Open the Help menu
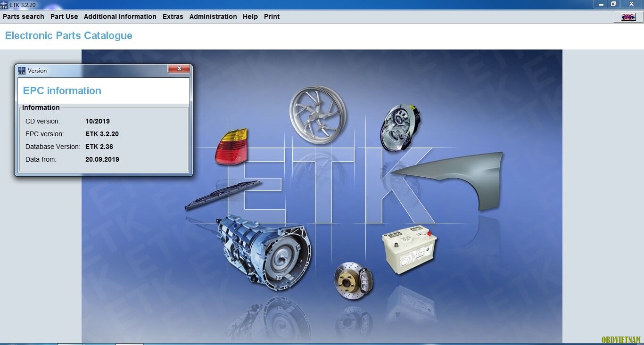Image resolution: width=644 pixels, height=345 pixels. (250, 16)
